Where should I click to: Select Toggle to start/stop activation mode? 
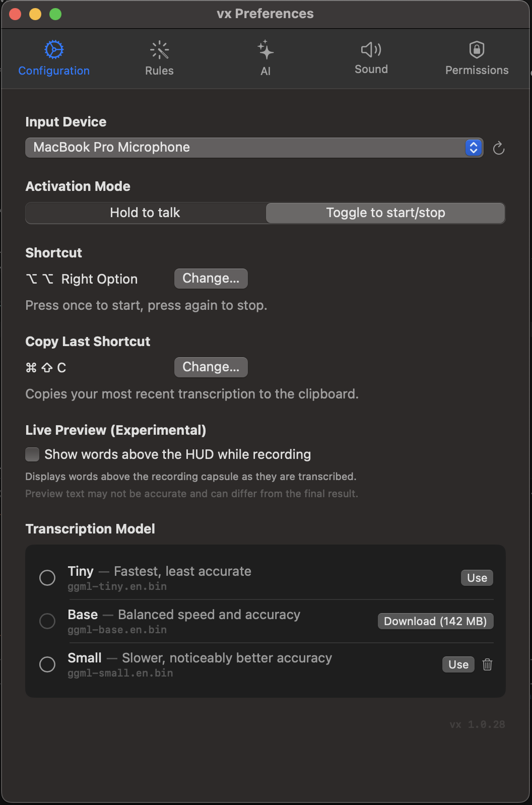click(385, 213)
